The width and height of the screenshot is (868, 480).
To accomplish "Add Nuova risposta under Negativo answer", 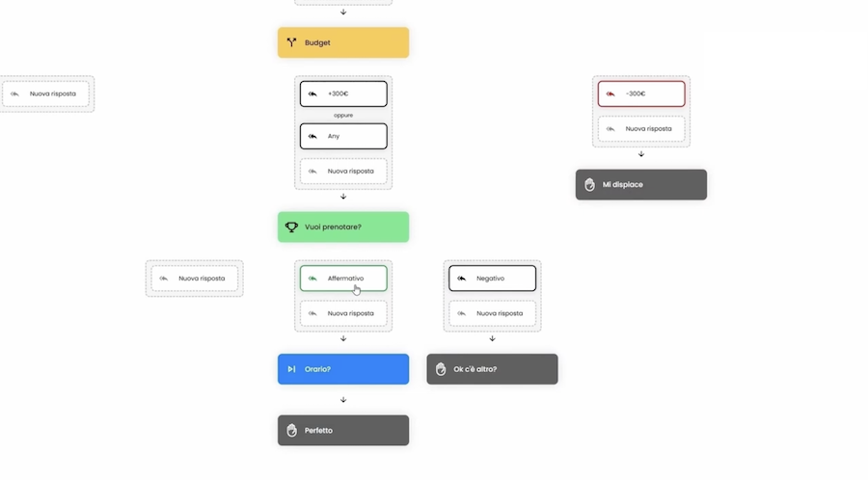I will pos(492,313).
